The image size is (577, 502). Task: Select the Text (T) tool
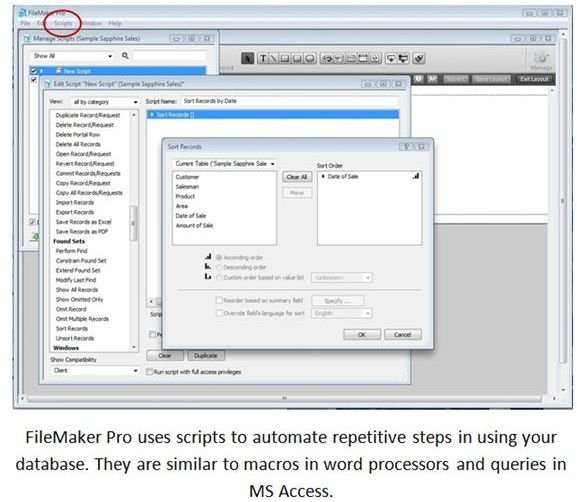click(x=263, y=58)
